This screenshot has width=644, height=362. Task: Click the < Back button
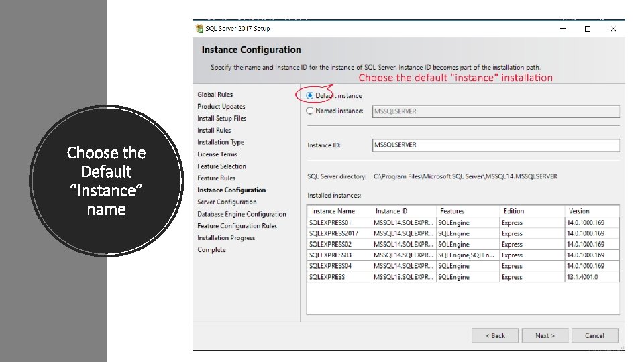(x=495, y=335)
